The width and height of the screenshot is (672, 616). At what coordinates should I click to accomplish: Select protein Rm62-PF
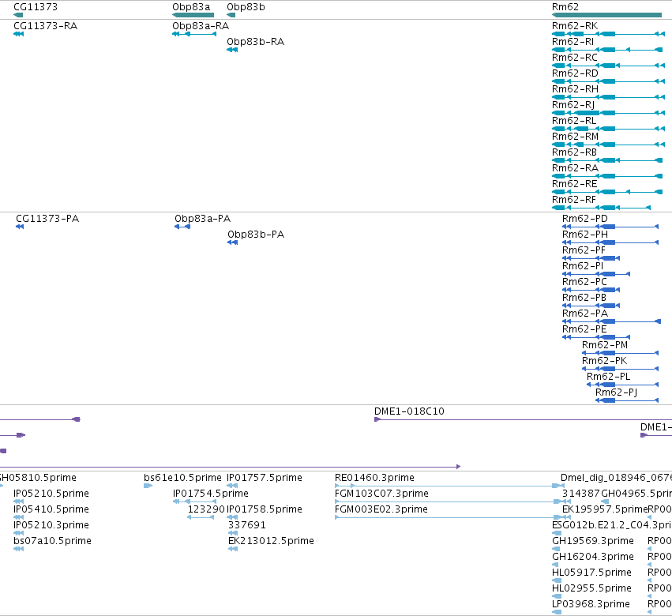pos(591,258)
